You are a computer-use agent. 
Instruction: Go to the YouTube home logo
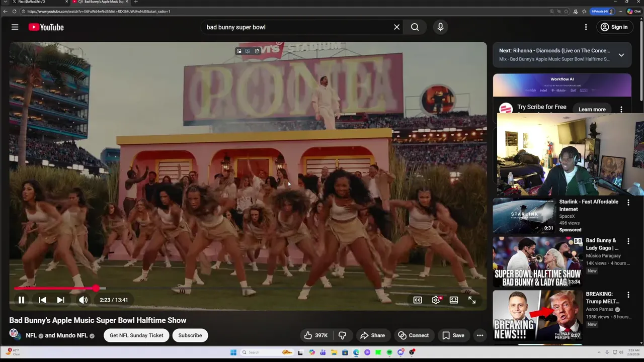46,27
